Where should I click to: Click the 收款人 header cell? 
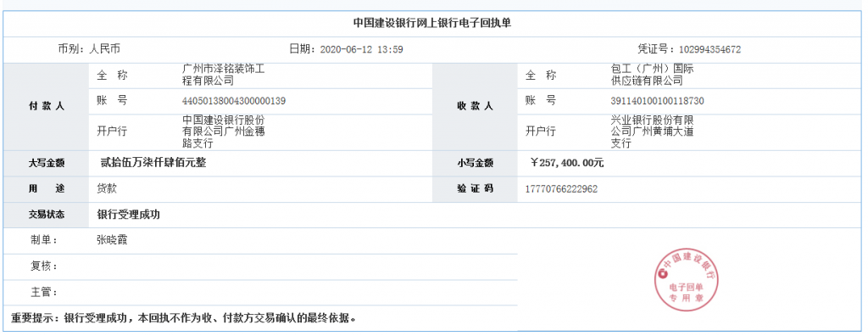point(475,106)
